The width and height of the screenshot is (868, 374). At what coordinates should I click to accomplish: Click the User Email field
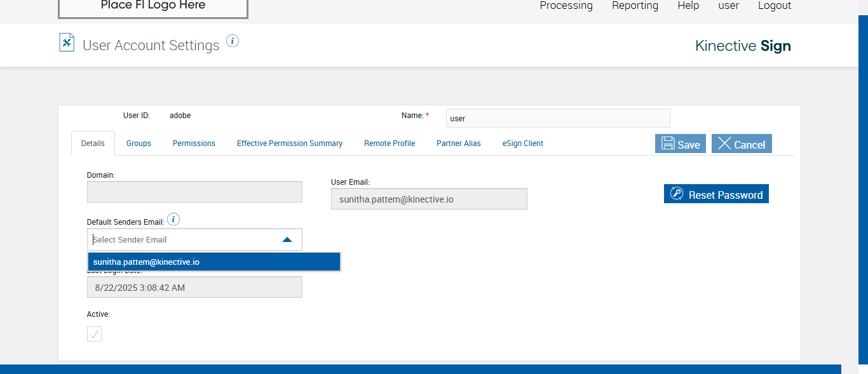click(x=429, y=199)
